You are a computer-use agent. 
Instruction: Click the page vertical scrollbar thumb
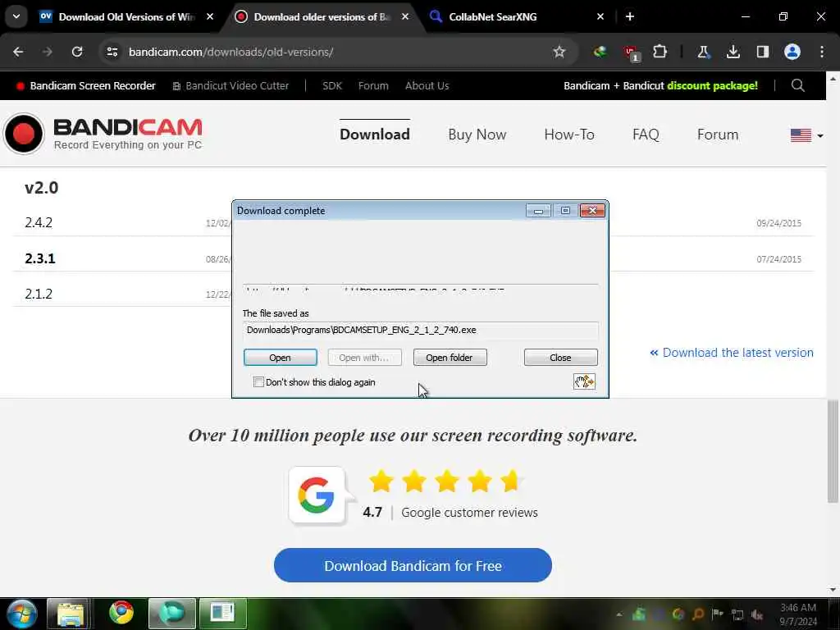click(x=833, y=451)
